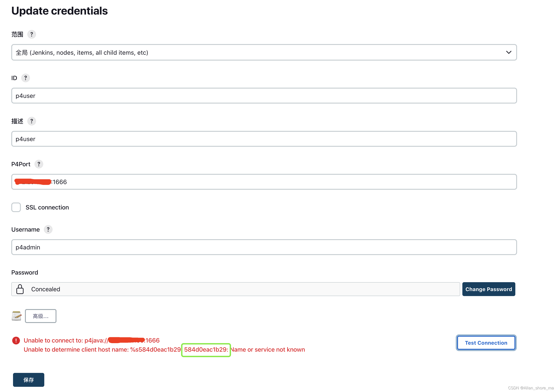The width and height of the screenshot is (557, 392).
Task: Open advanced options via 高级 button
Action: pos(41,316)
